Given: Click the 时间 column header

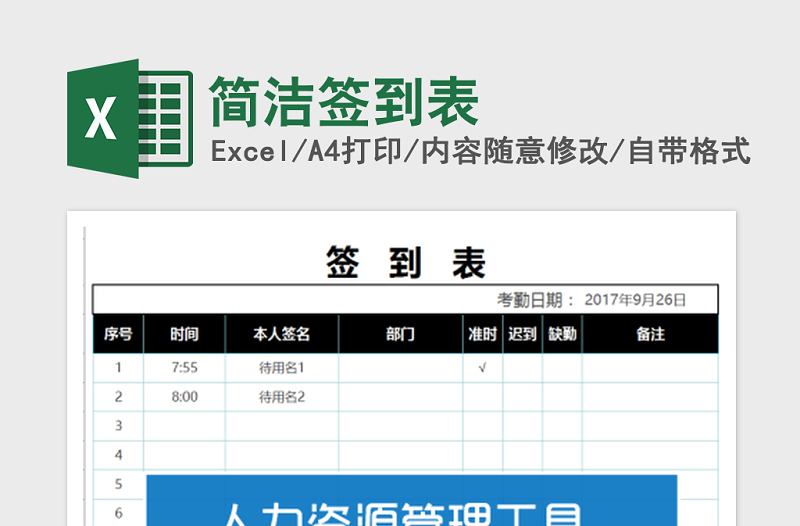Looking at the screenshot, I should tap(184, 334).
